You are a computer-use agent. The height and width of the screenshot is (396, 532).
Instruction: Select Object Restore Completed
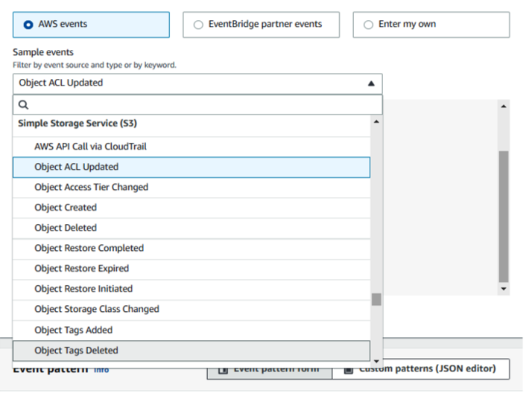191,249
